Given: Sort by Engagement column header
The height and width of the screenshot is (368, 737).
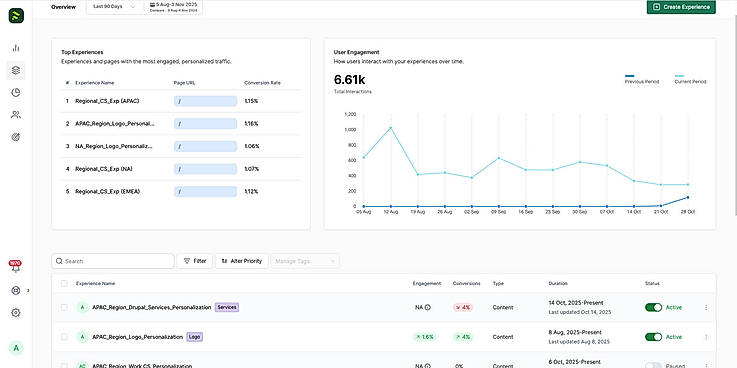Looking at the screenshot, I should (x=427, y=283).
